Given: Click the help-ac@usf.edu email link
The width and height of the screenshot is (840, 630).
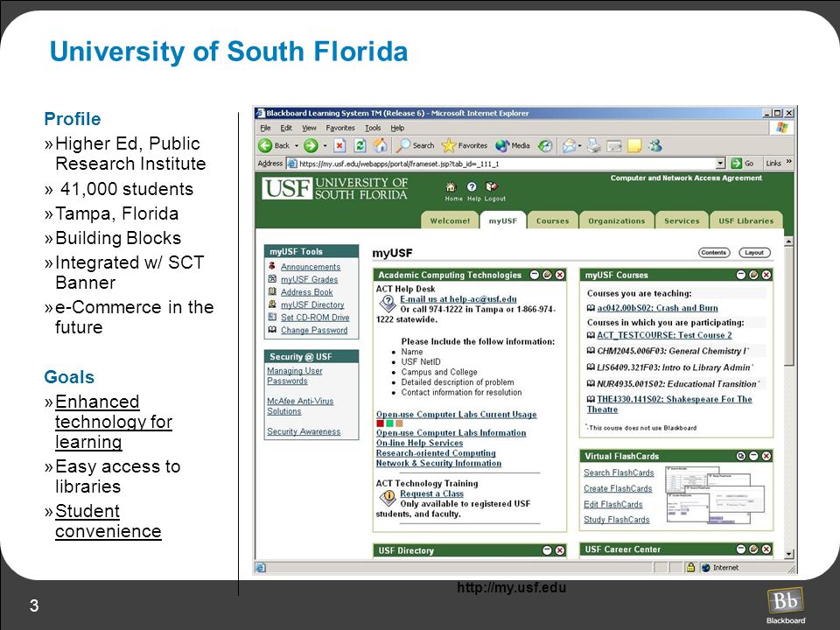Looking at the screenshot, I should [458, 299].
